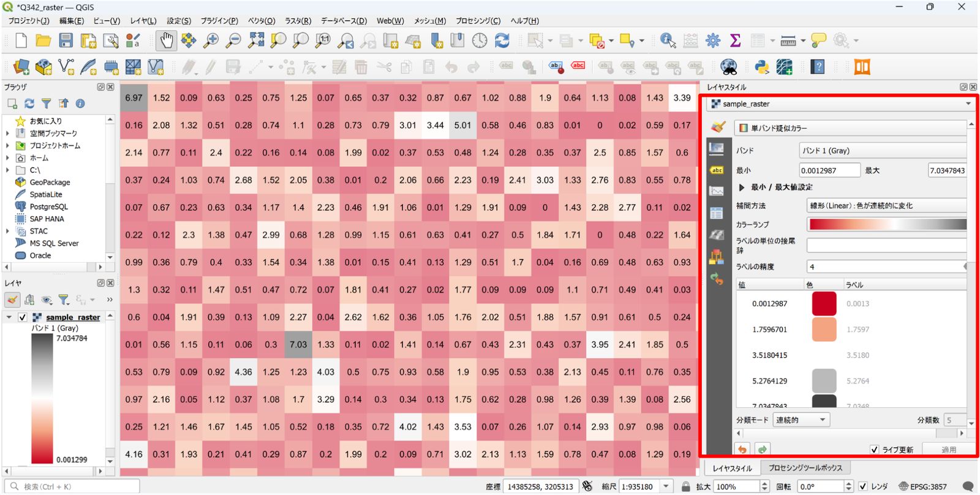Open the 分類モード 連続的 dropdown

click(x=802, y=420)
